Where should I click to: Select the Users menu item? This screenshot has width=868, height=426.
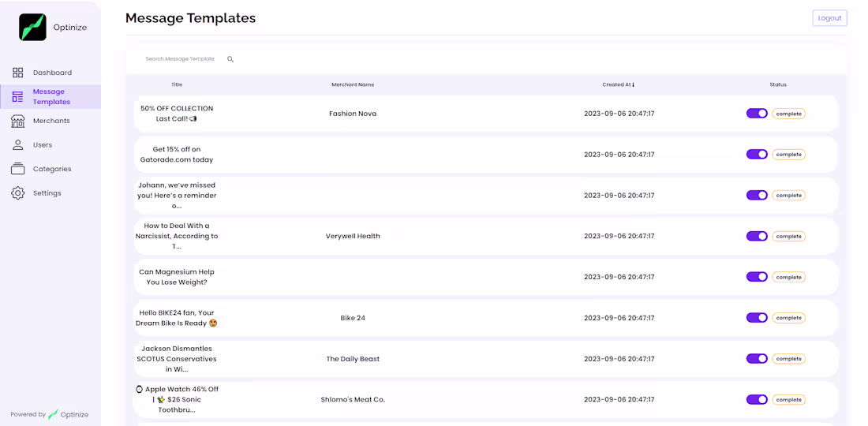[43, 145]
